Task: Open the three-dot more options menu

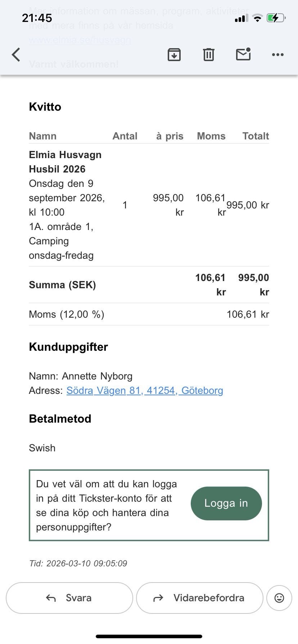Action: 277,55
